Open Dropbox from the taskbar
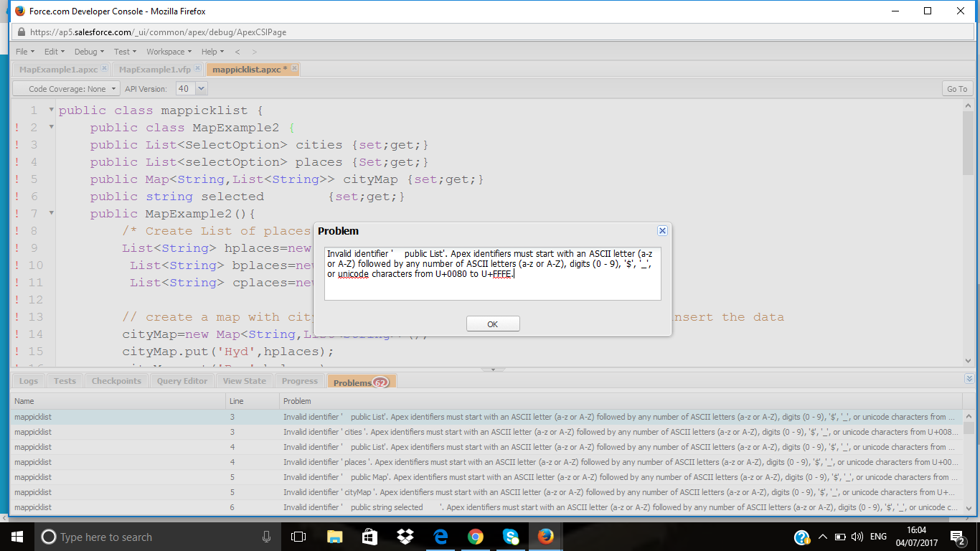980x551 pixels. tap(405, 537)
